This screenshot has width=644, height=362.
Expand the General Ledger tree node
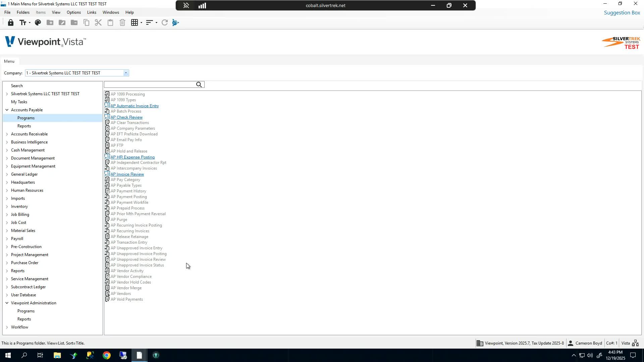[x=7, y=174]
